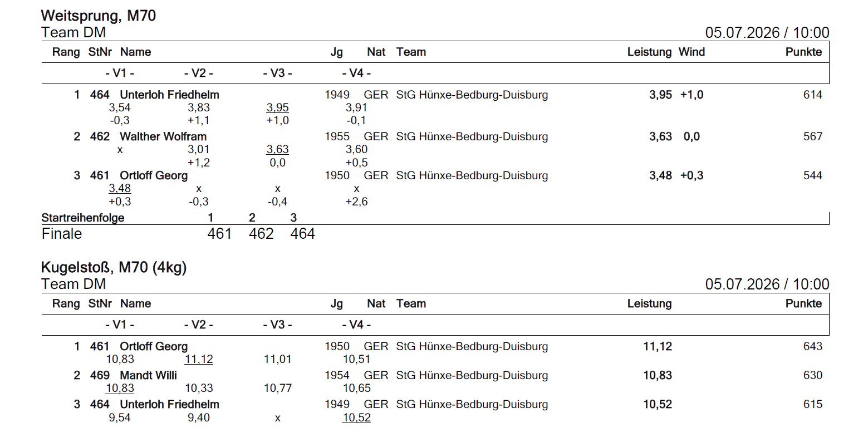
Task: Click the Punkte column header in Weitsprung
Action: [x=803, y=52]
